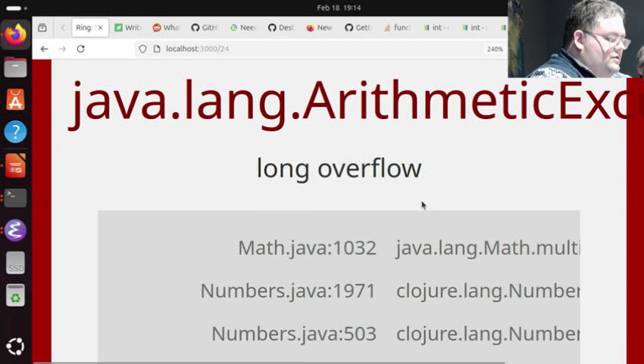Switch to the GitH tab
644x364 pixels.
click(204, 27)
